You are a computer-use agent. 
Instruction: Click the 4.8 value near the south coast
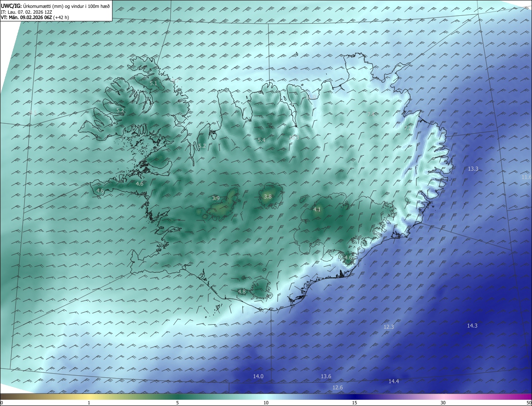(x=241, y=292)
